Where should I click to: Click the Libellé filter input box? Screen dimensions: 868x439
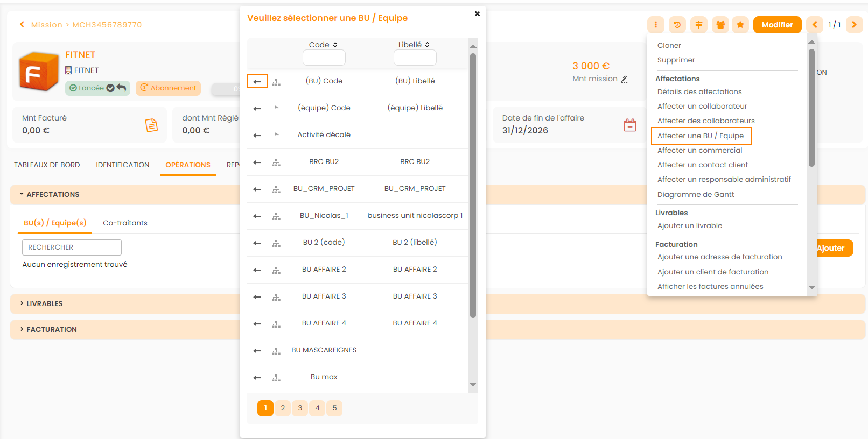pos(415,58)
